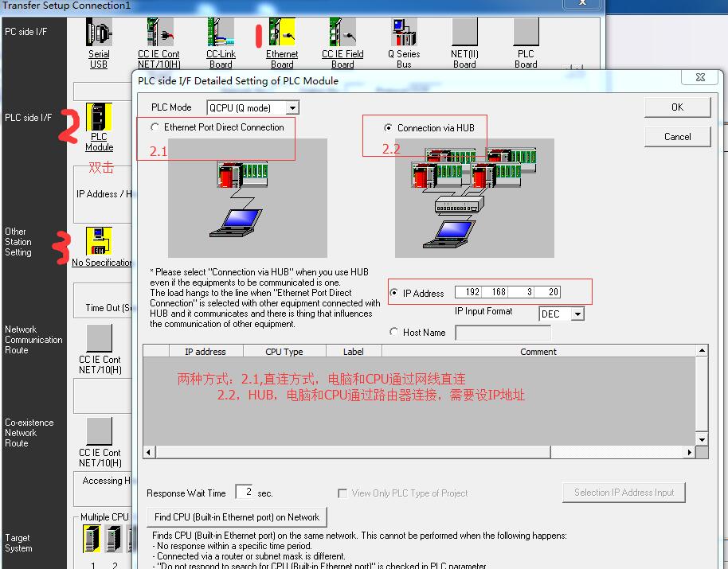The image size is (728, 569).
Task: Choose the Ethernet Board icon
Action: tap(282, 33)
